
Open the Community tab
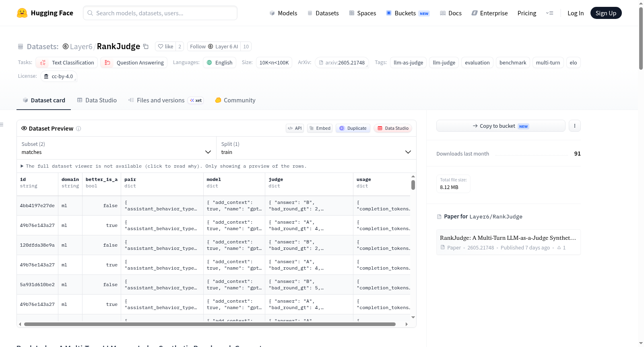coord(235,100)
